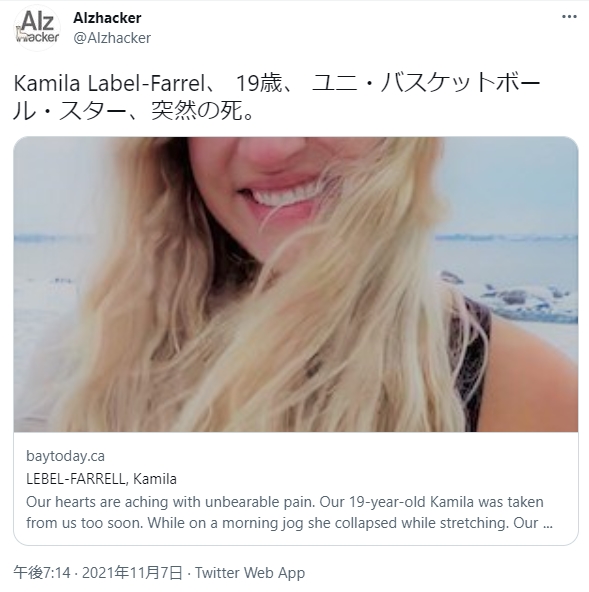589x592 pixels.
Task: Open the three-dot more options menu
Action: (x=569, y=17)
